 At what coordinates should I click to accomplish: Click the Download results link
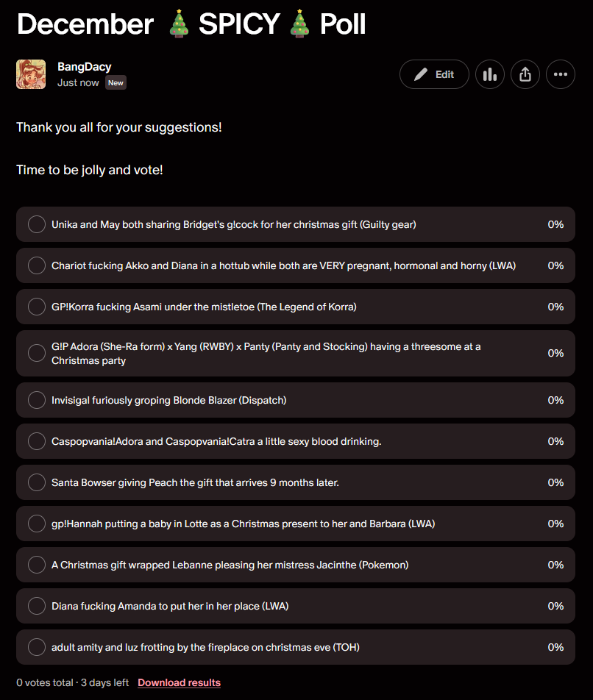(x=179, y=682)
